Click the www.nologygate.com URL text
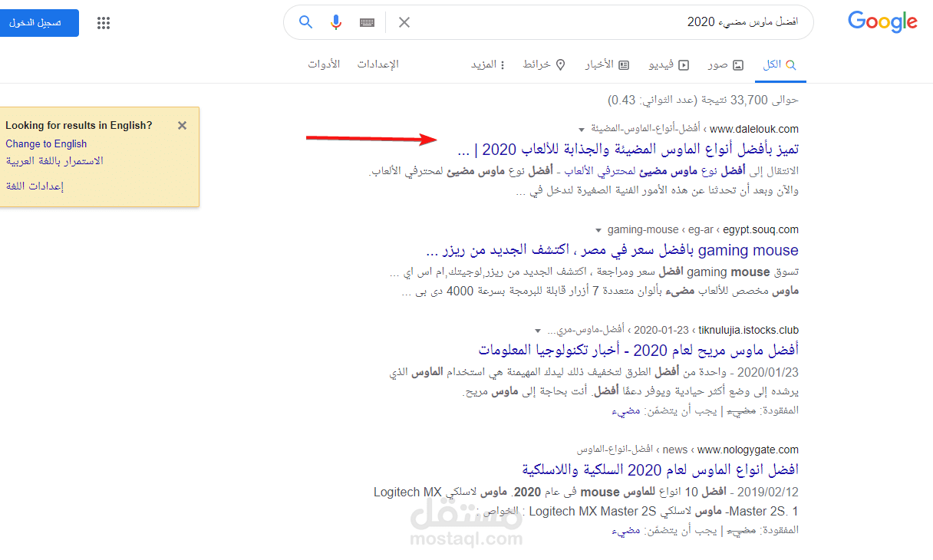The image size is (933, 560). coord(748,450)
